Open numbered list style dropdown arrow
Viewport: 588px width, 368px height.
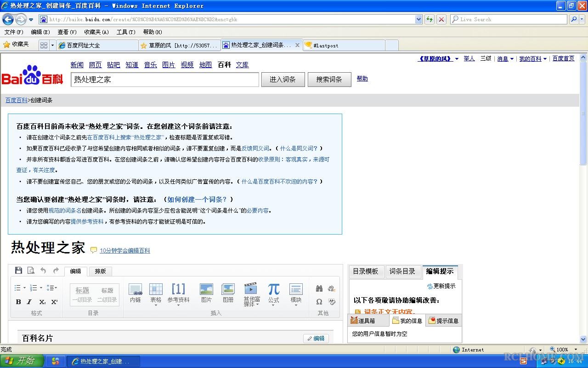[x=41, y=288]
